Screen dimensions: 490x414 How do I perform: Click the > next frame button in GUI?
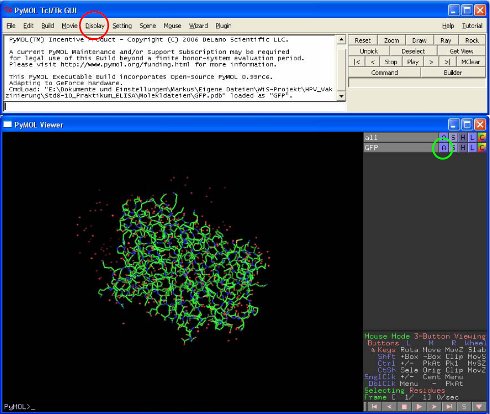[x=431, y=62]
